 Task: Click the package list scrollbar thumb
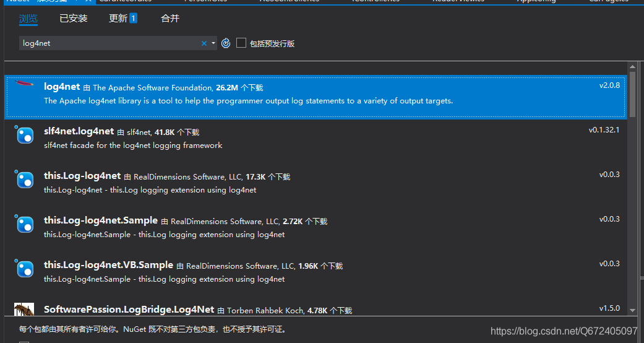point(632,94)
